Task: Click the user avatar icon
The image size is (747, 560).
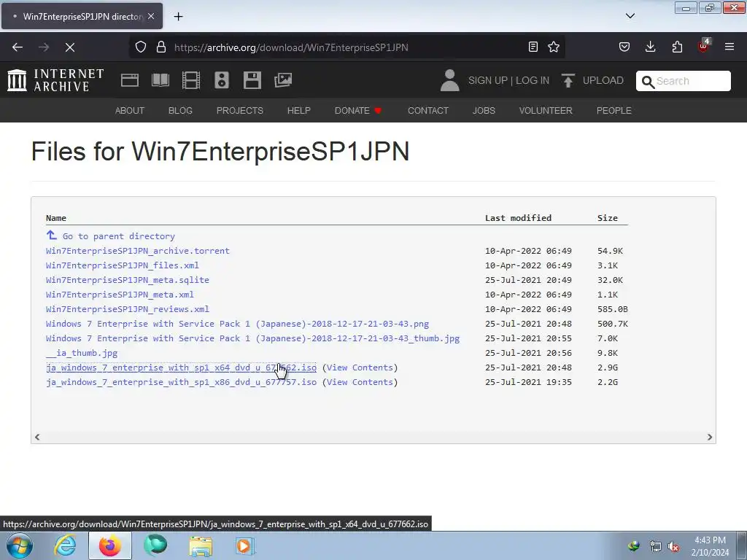Action: tap(449, 80)
